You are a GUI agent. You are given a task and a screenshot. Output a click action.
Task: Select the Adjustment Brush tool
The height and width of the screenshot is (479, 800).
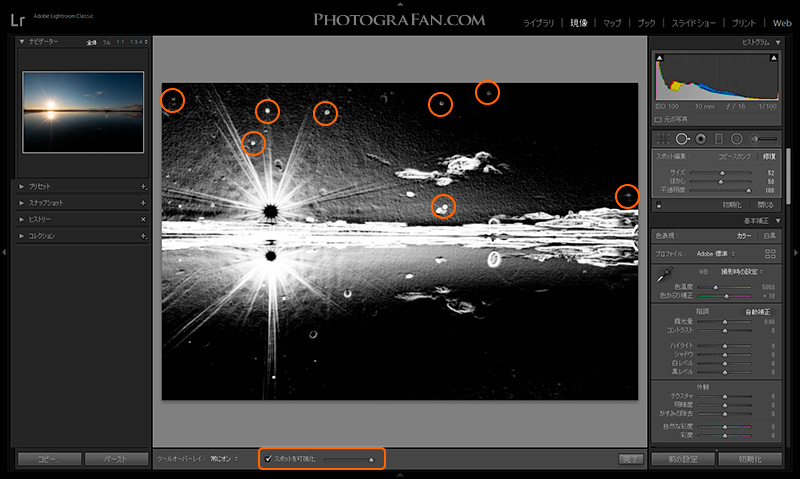coord(764,139)
